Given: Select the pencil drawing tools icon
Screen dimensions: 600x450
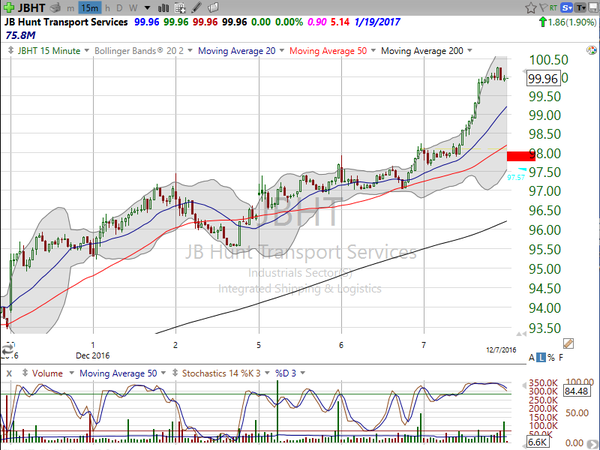Looking at the screenshot, I should click(x=196, y=8).
